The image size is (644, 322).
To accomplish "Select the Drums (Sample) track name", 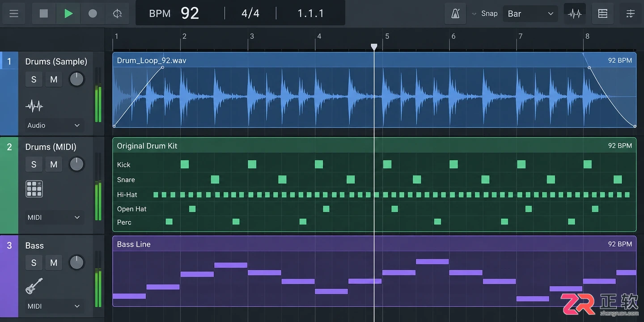I will click(x=56, y=62).
